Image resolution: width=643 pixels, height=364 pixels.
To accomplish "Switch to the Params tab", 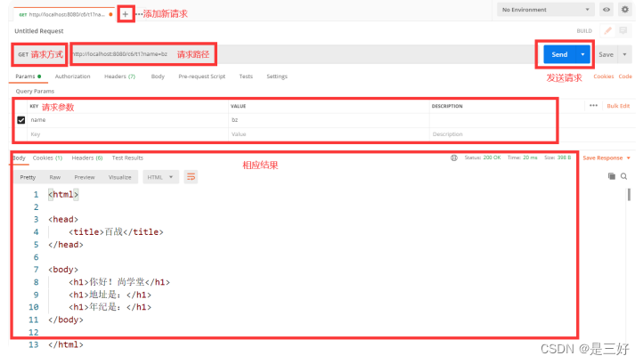I will tap(28, 77).
